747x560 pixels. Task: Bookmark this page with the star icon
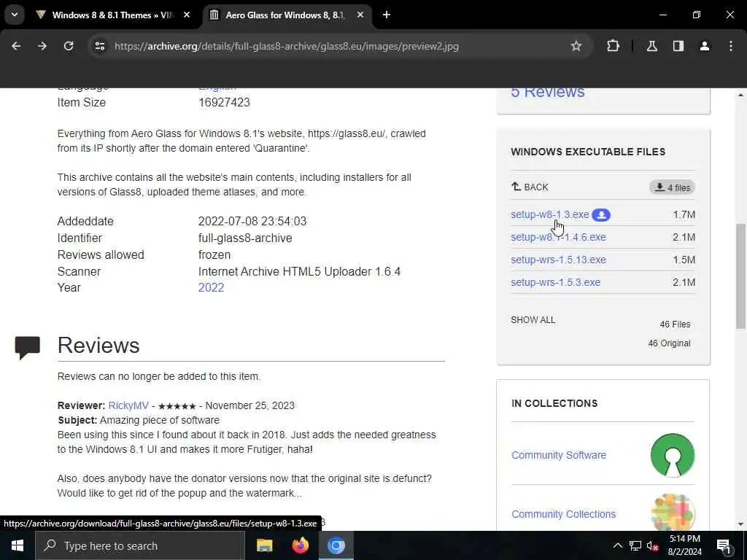click(x=576, y=46)
